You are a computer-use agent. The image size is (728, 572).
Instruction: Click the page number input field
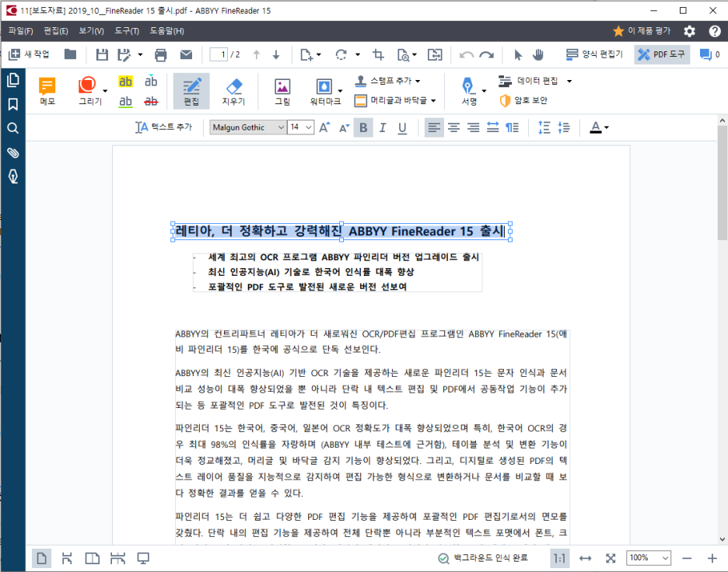[x=219, y=54]
